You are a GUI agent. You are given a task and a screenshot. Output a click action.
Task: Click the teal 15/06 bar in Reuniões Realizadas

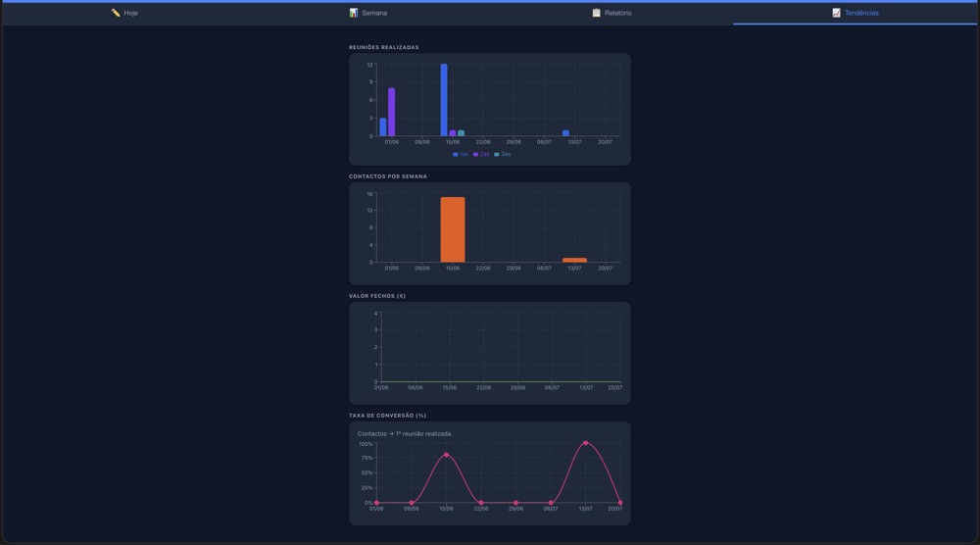pos(462,133)
